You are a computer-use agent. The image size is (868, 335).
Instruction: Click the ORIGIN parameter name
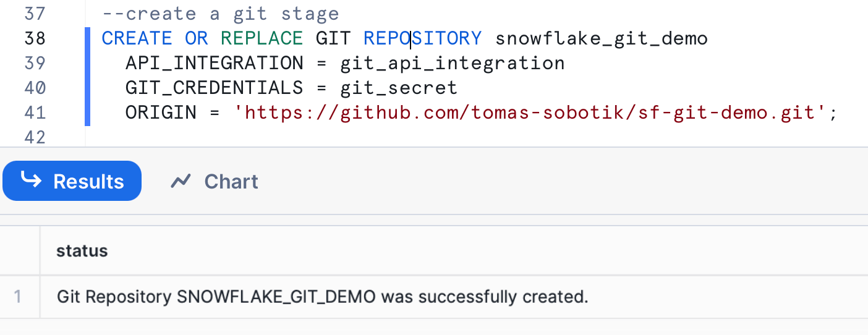pos(161,112)
